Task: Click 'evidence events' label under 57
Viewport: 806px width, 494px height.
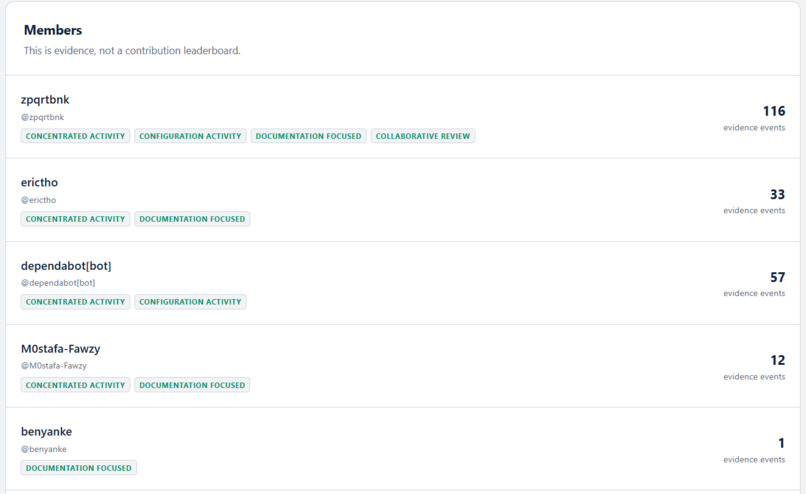Action: point(754,293)
